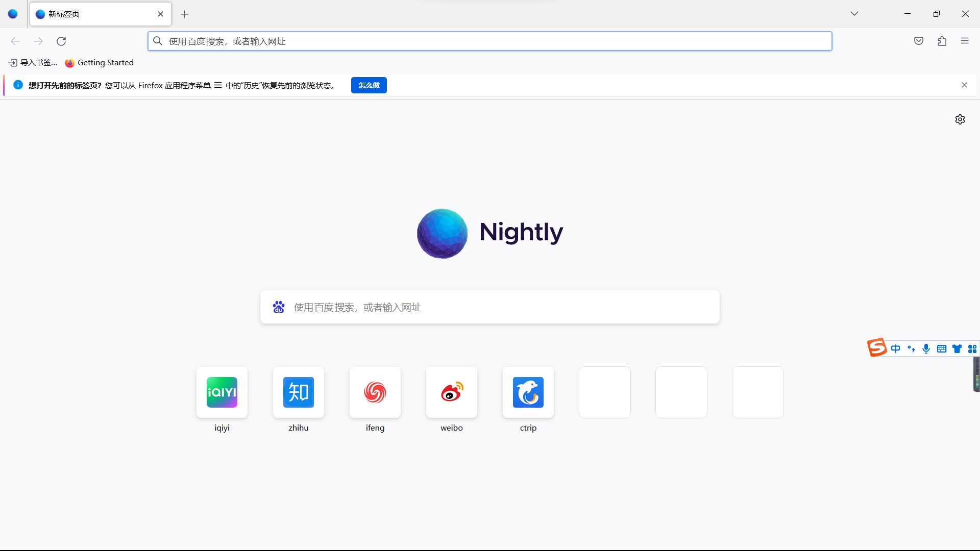Open the Getting Started bookmark

pos(100,63)
